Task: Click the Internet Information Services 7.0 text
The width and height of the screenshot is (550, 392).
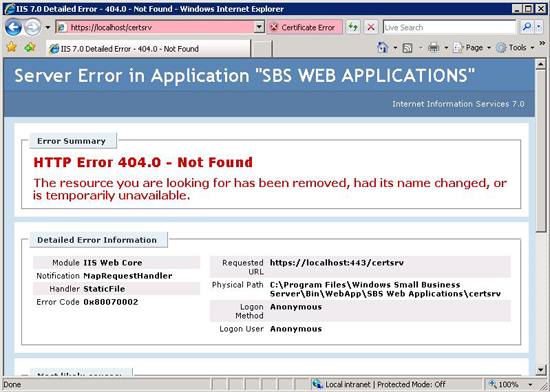Action: (458, 104)
